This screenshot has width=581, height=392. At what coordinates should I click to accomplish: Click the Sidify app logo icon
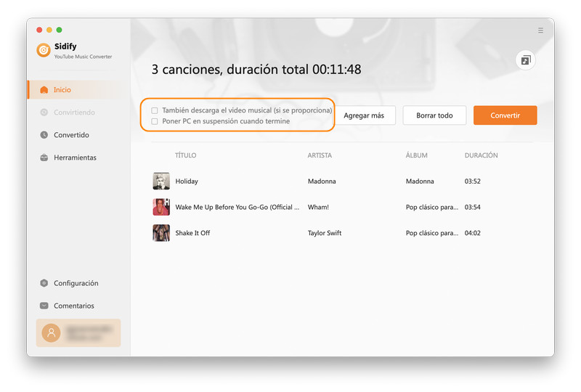pyautogui.click(x=44, y=50)
